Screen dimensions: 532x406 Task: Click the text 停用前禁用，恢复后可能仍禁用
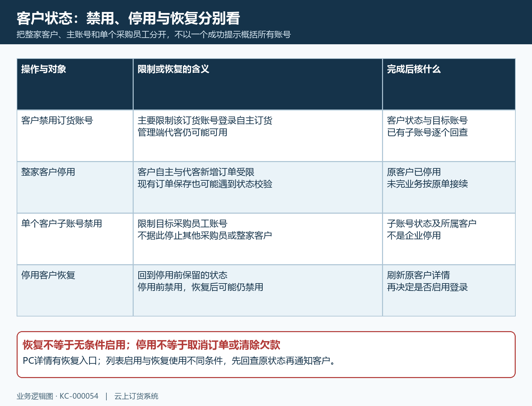click(200, 287)
